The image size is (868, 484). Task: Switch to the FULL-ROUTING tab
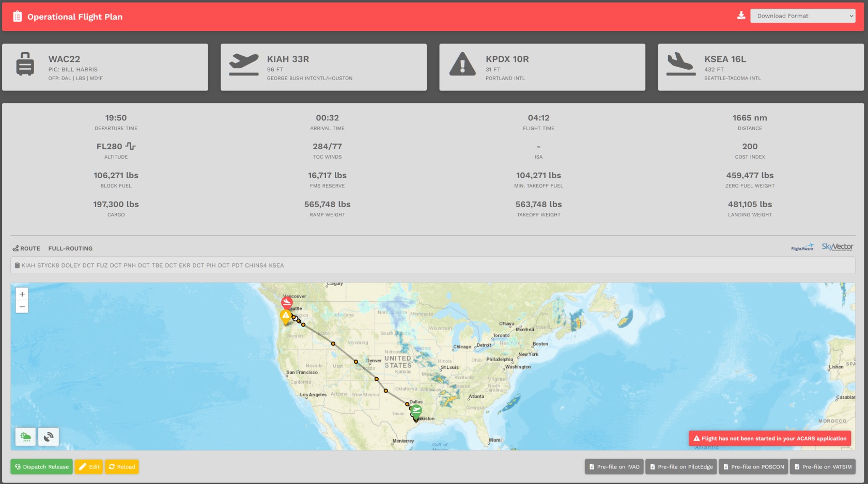coord(70,248)
